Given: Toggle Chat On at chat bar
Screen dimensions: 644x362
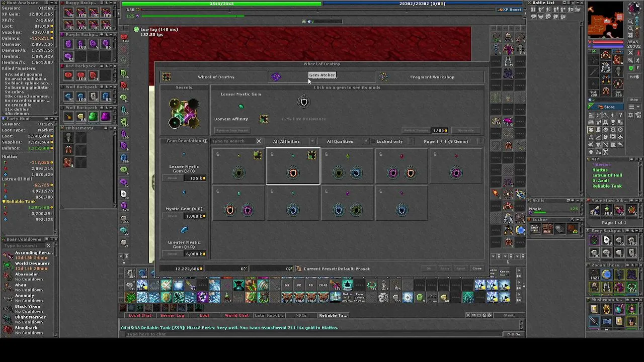Looking at the screenshot, I should click(x=513, y=334).
